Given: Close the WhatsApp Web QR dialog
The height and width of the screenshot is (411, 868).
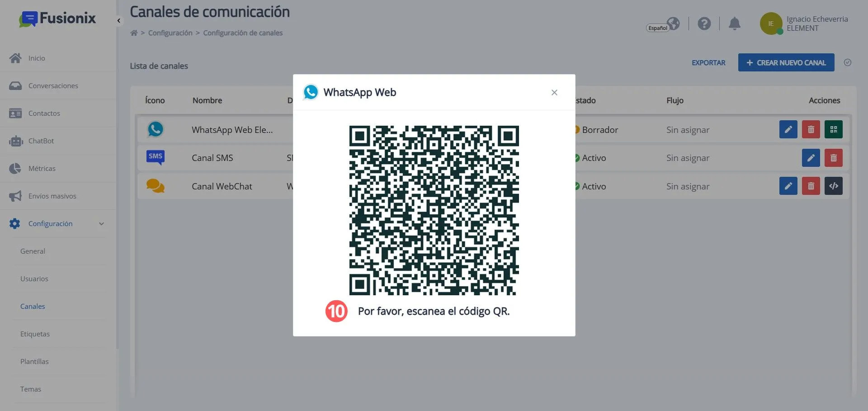Looking at the screenshot, I should pos(554,92).
